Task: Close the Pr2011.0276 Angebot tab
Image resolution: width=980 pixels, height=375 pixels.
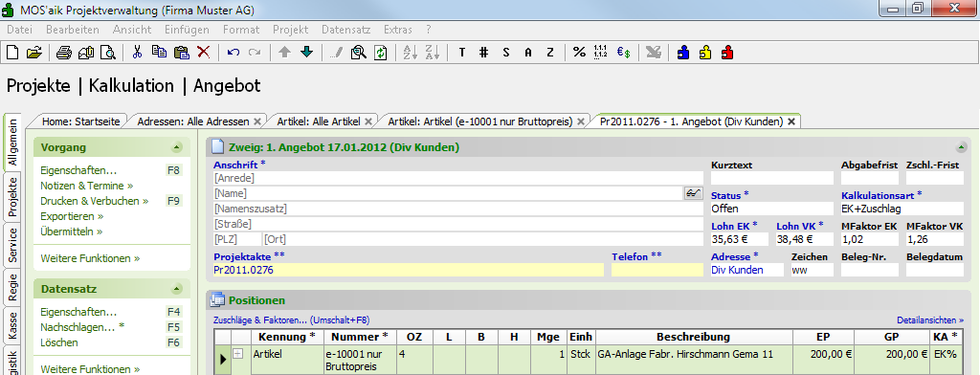Action: [791, 121]
